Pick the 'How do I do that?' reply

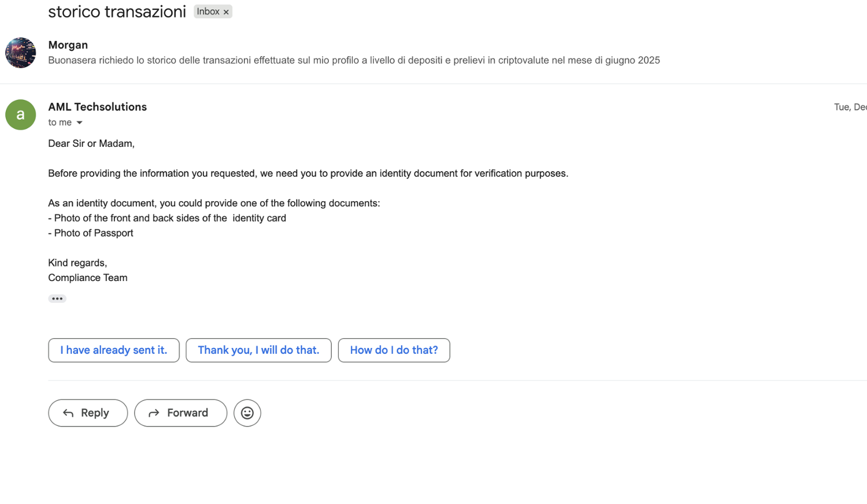[x=394, y=350]
